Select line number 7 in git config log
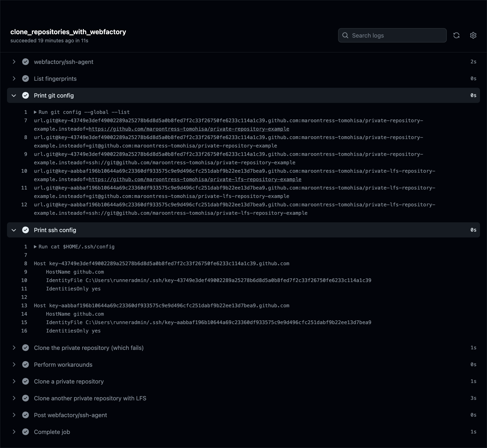This screenshot has height=448, width=487. coord(26,121)
